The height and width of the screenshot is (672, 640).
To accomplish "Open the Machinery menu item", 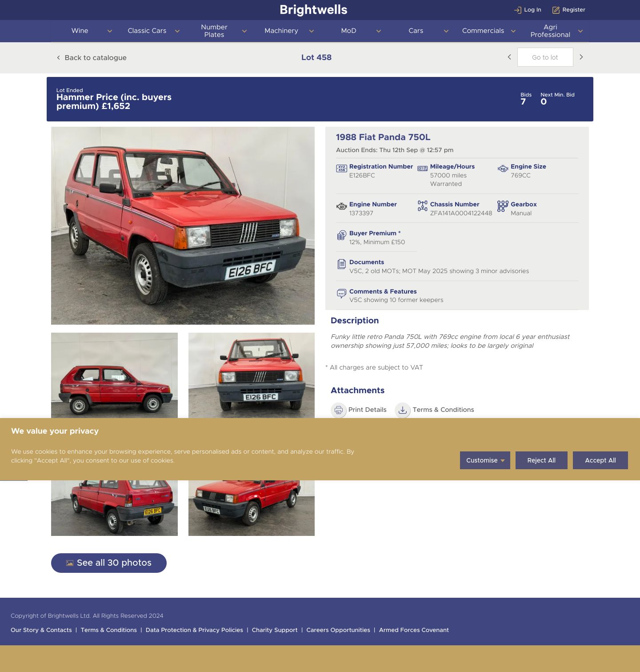I will point(281,31).
